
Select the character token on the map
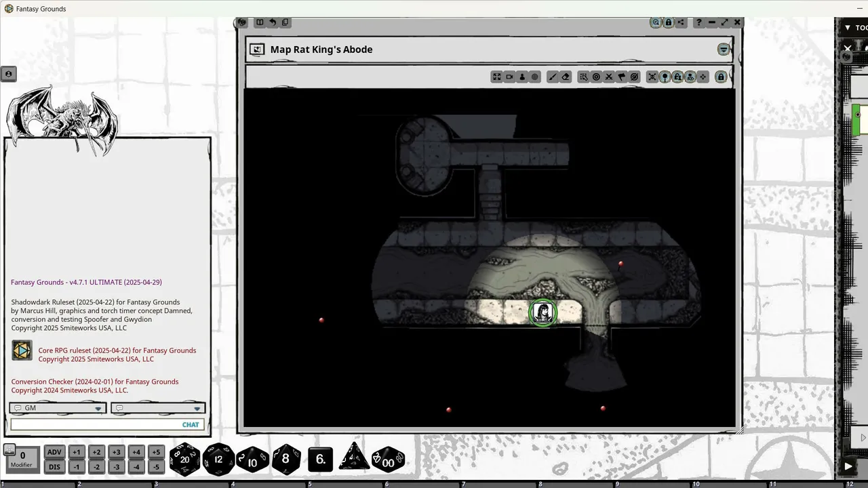point(542,313)
